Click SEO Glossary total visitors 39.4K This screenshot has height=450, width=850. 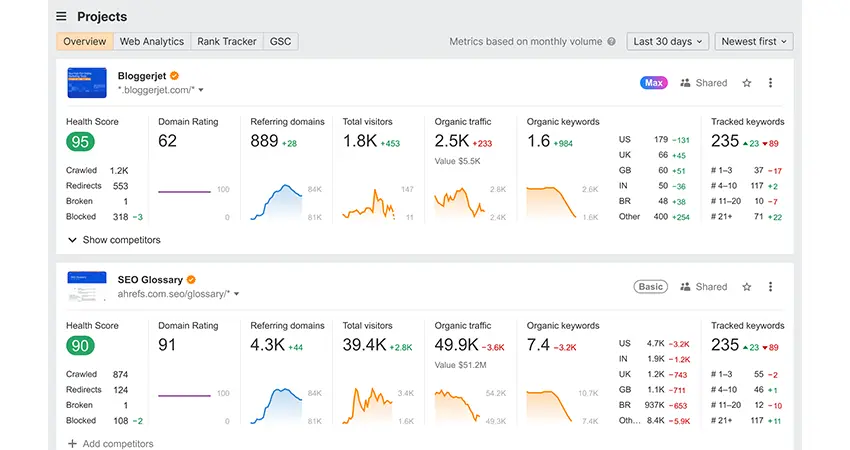(364, 345)
